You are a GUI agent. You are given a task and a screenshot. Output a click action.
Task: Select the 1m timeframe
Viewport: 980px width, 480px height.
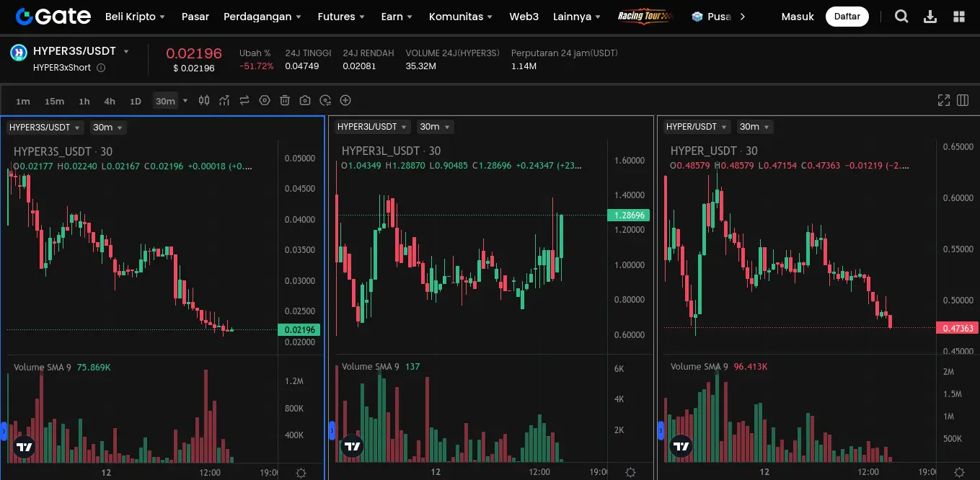point(23,101)
